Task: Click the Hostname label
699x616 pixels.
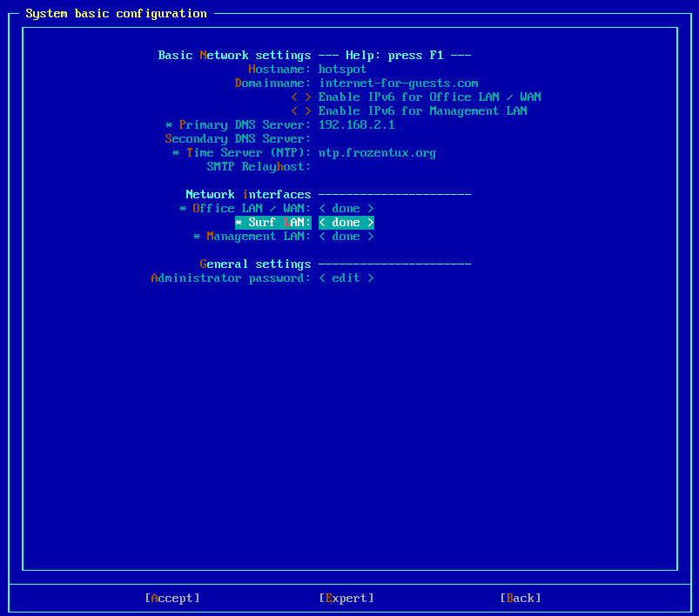Action: pyautogui.click(x=279, y=70)
